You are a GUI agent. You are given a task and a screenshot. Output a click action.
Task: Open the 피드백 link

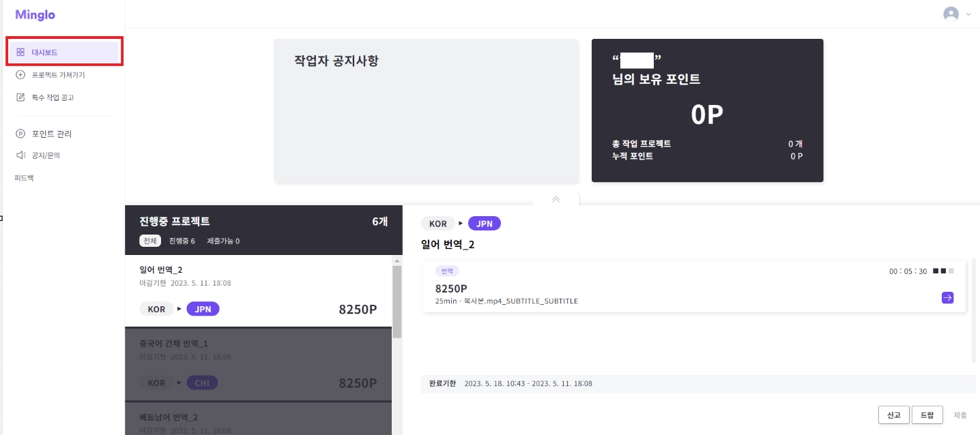(24, 178)
